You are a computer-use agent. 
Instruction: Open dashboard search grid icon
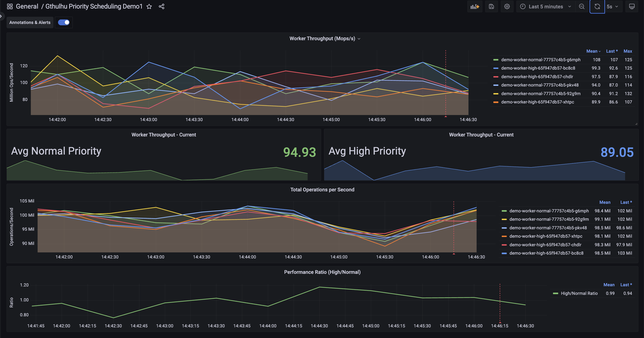point(10,7)
